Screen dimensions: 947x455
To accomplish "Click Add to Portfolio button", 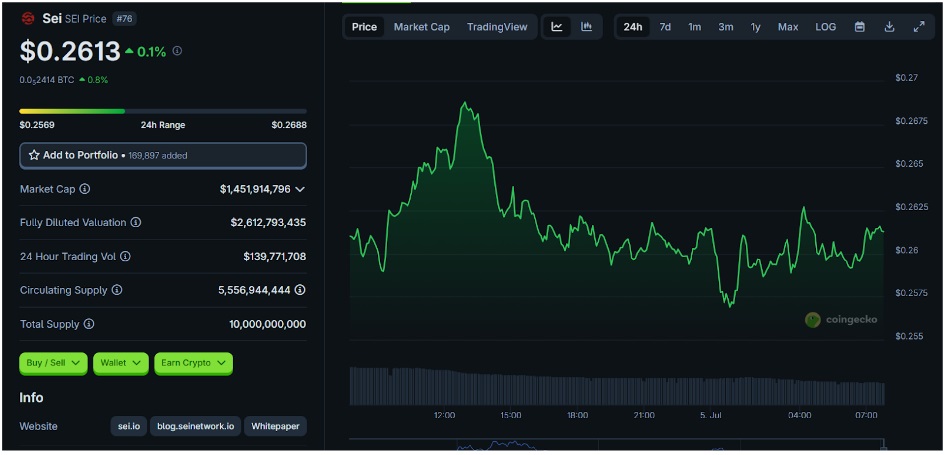I will 163,155.
